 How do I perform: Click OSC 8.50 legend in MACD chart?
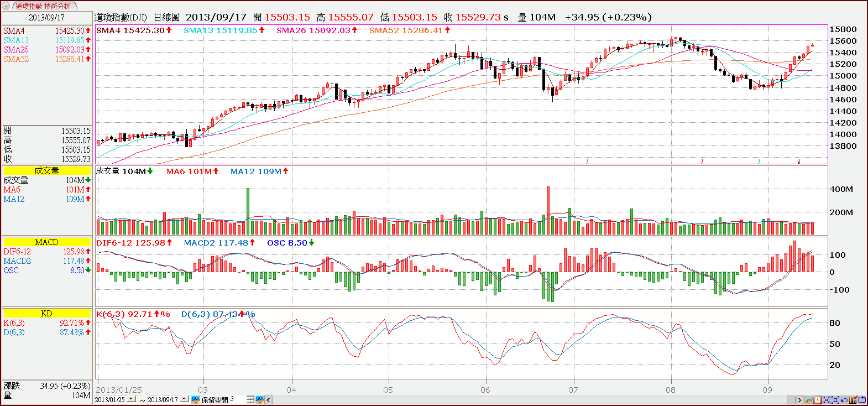[x=291, y=243]
